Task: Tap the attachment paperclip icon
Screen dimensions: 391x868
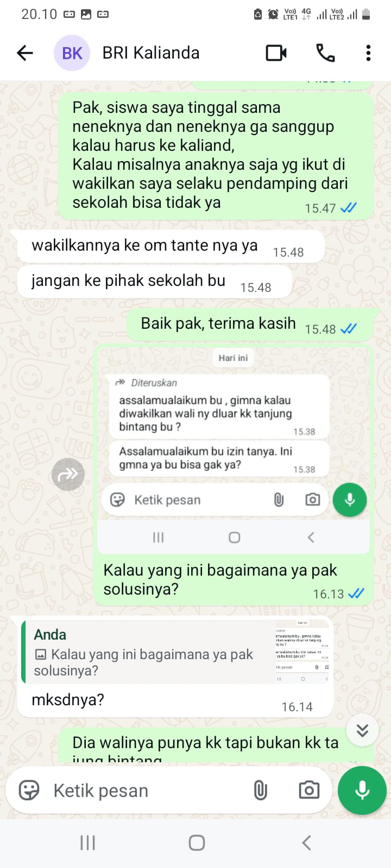Action: pyautogui.click(x=261, y=790)
